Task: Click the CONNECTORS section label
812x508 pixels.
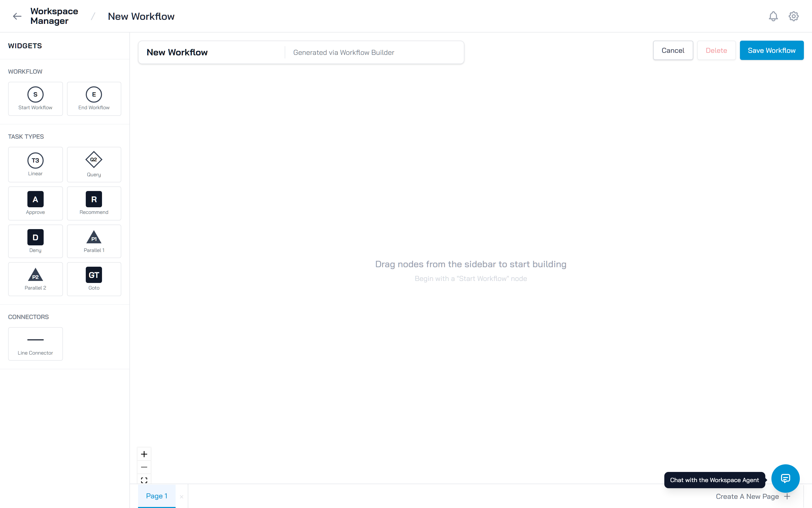Action: pos(28,317)
